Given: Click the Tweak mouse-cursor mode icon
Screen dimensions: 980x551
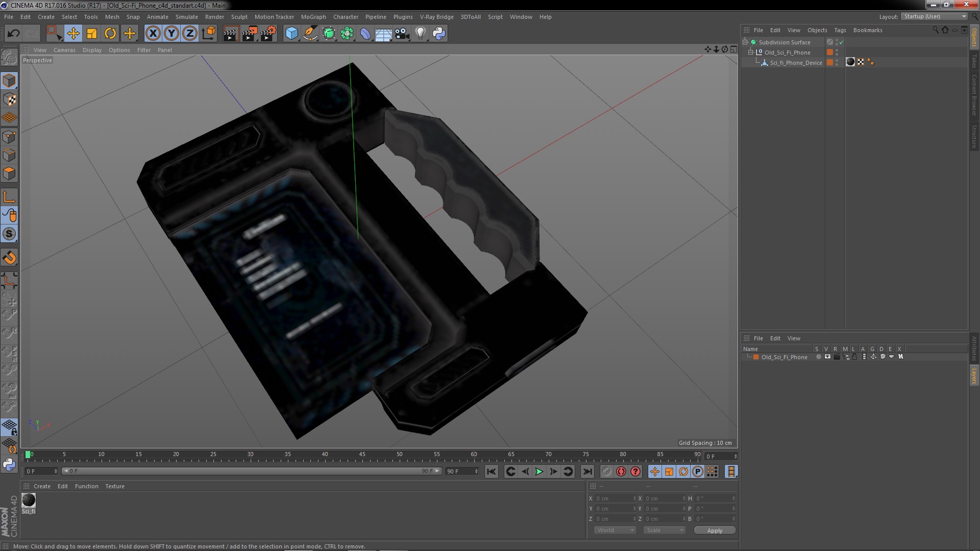Looking at the screenshot, I should coord(9,215).
